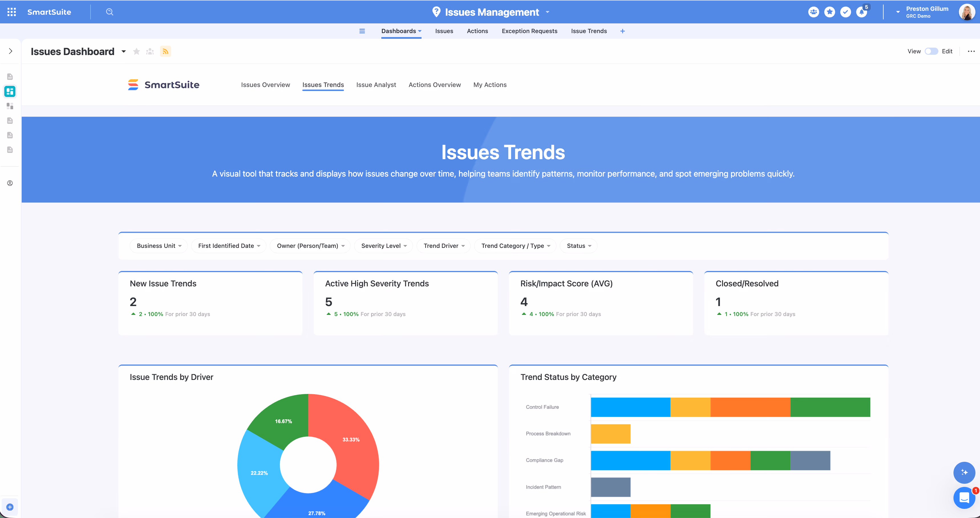This screenshot has width=980, height=518.
Task: Open Owner (Person/Team) filter dropdown
Action: click(x=310, y=246)
